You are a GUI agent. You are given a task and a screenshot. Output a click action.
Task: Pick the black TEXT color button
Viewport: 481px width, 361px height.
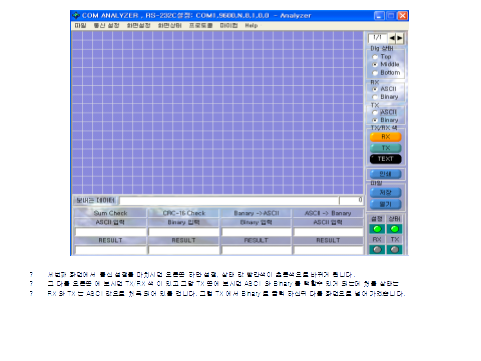(x=386, y=159)
